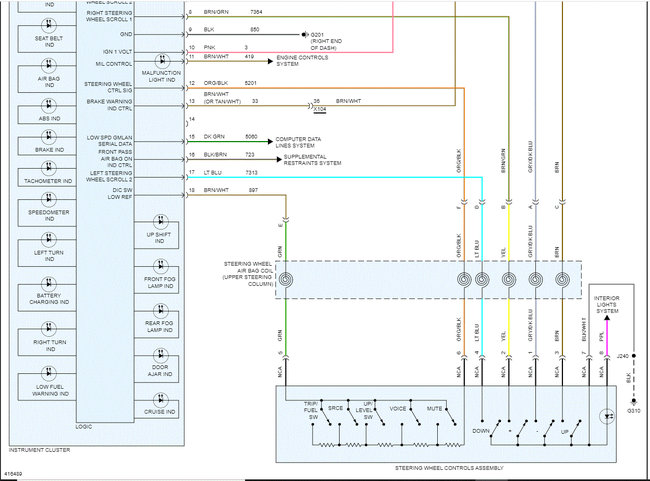Click the YEL wire air bag coil spiral
Image resolution: width=650 pixels, height=481 pixels.
click(x=509, y=279)
